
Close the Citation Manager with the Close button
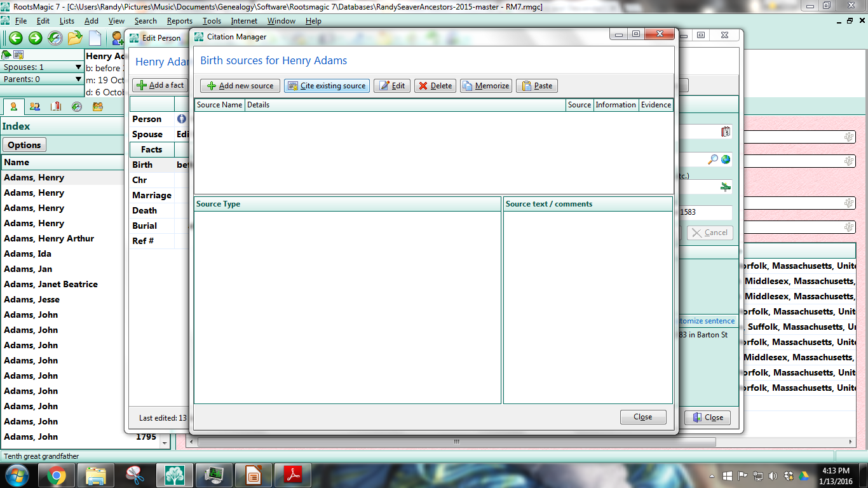pyautogui.click(x=643, y=417)
